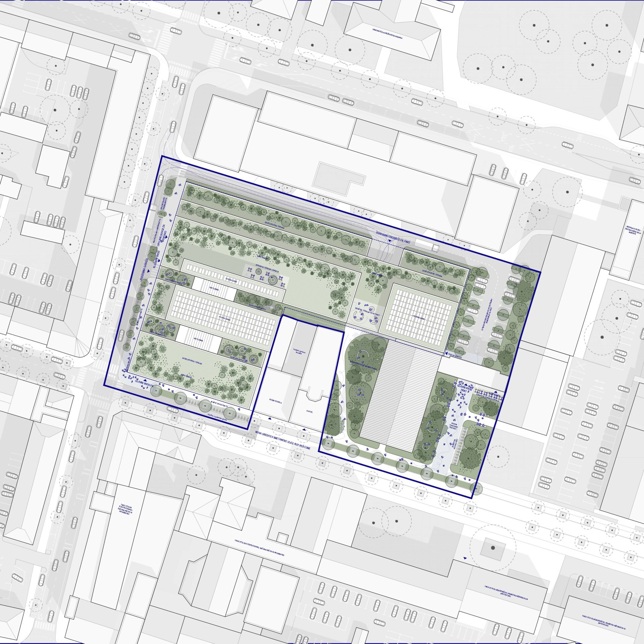Image resolution: width=644 pixels, height=644 pixels.
Task: Click the GLAVNI VHOD FS entrance label
Action: [x=144, y=383]
